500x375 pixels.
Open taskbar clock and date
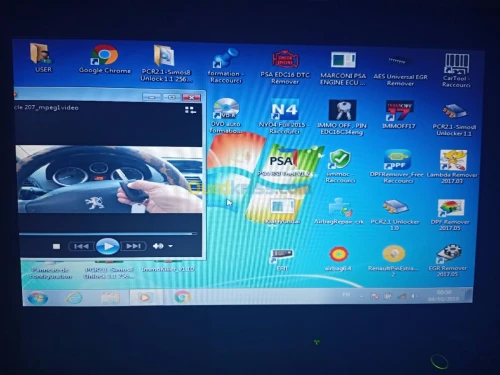(x=444, y=295)
